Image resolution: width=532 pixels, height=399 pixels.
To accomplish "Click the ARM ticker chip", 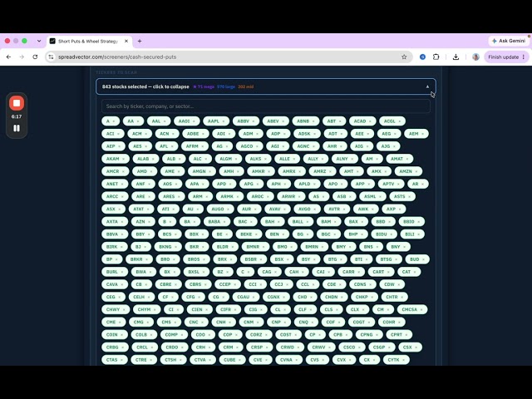I will pos(199,196).
